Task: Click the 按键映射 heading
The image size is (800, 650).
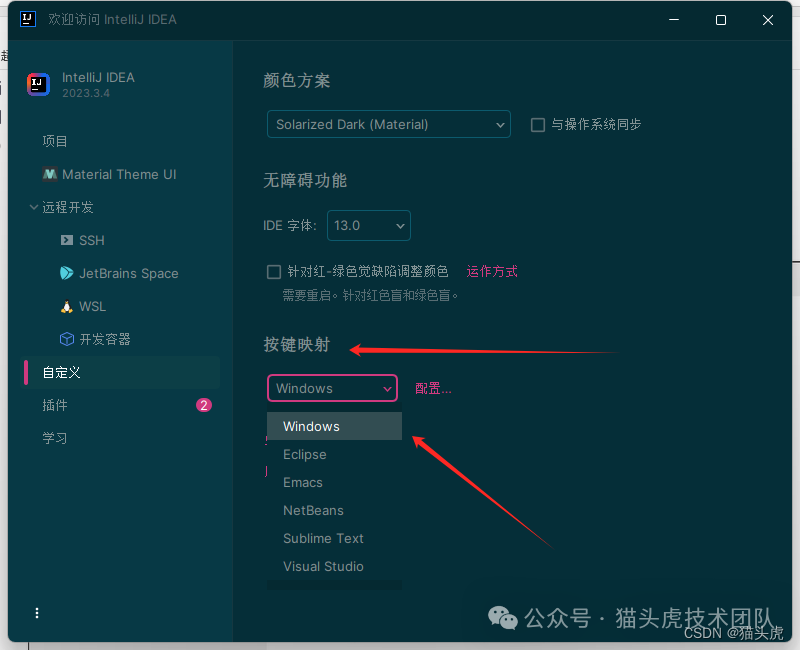Action: point(296,345)
